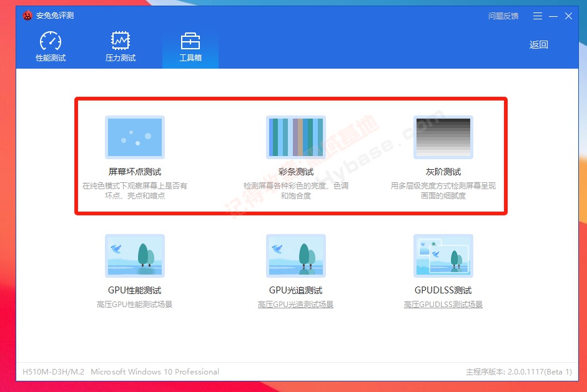Screen dimensions: 587x392
Task: Launch the 屏幕坏点测试 dead pixel icon
Action: pyautogui.click(x=135, y=137)
